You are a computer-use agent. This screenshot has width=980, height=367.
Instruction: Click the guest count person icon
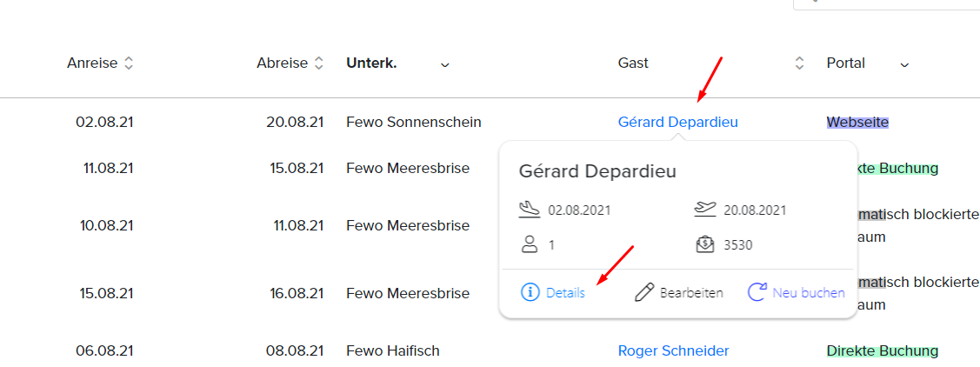[x=530, y=244]
